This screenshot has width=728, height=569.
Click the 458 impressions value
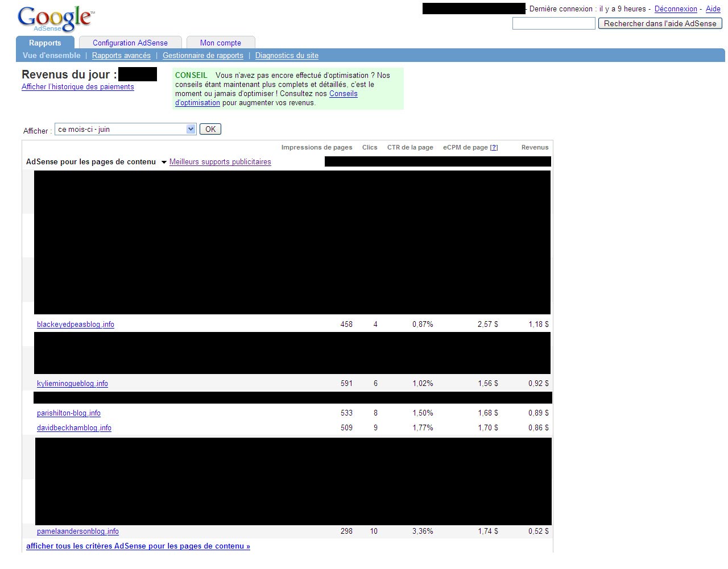tap(346, 324)
